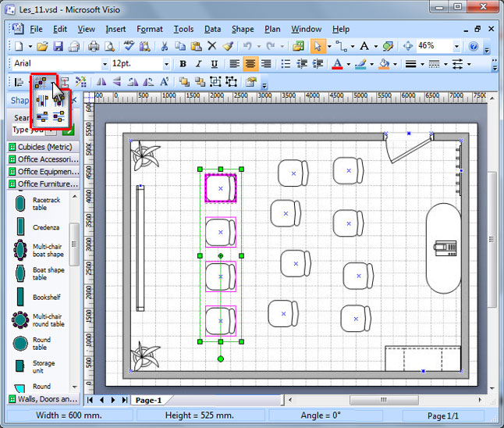
Task: Select the Connector tool
Action: pos(342,46)
